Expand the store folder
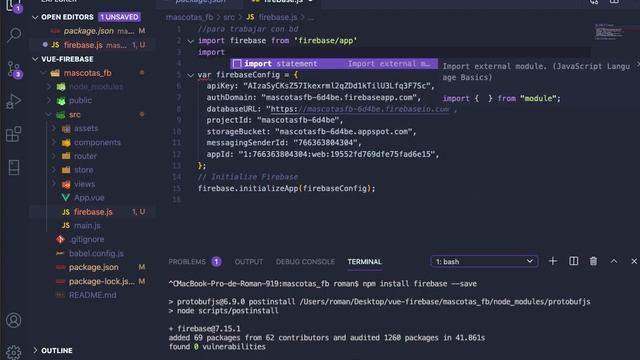640x360 pixels. coord(54,170)
